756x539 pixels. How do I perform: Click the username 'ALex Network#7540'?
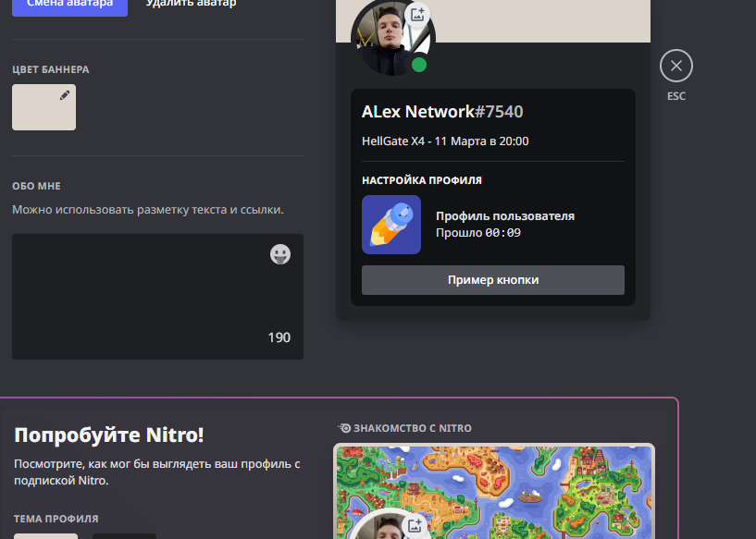(x=442, y=111)
